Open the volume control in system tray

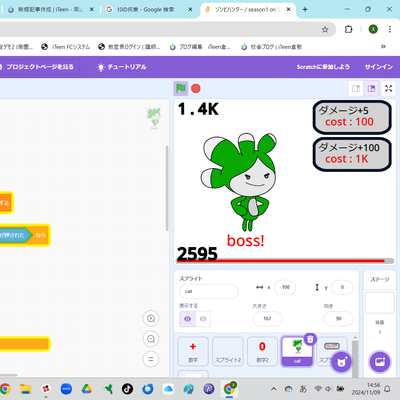329,389
